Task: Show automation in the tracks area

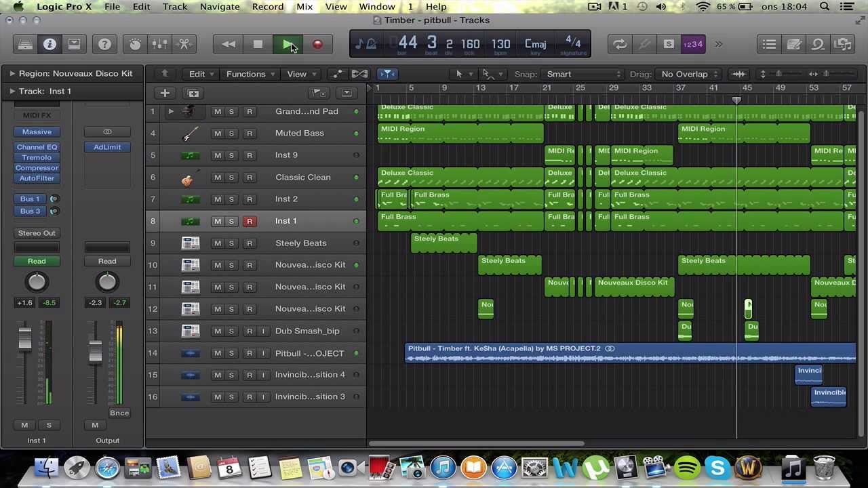Action: point(336,74)
